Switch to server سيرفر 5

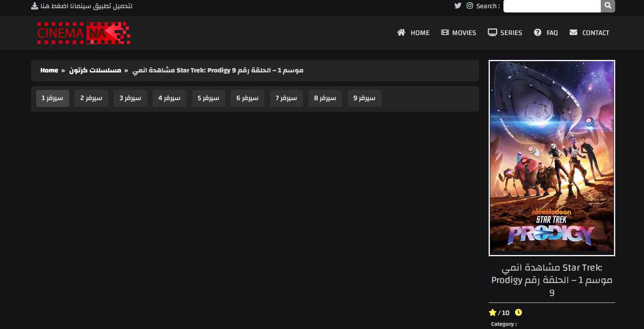pyautogui.click(x=208, y=99)
